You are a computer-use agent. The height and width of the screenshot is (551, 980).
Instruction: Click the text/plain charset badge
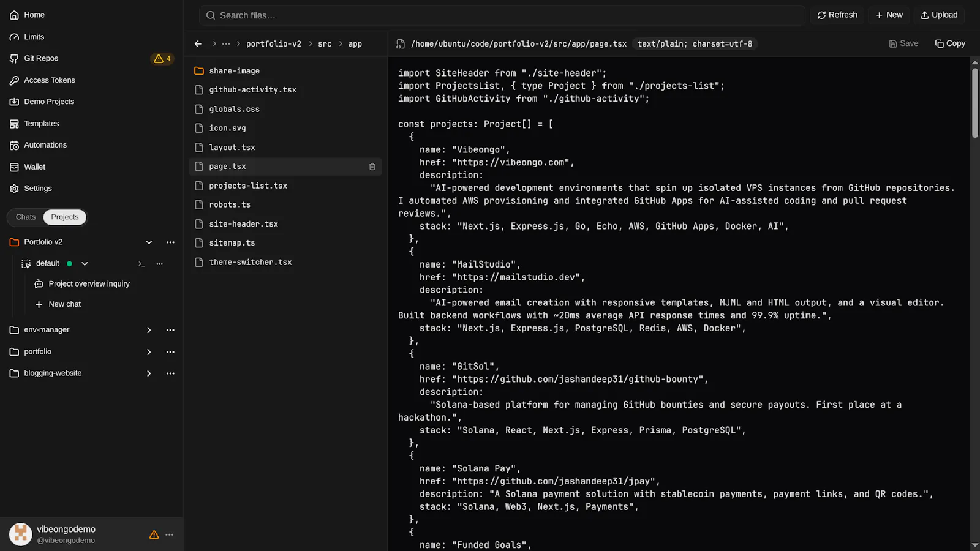tap(695, 44)
